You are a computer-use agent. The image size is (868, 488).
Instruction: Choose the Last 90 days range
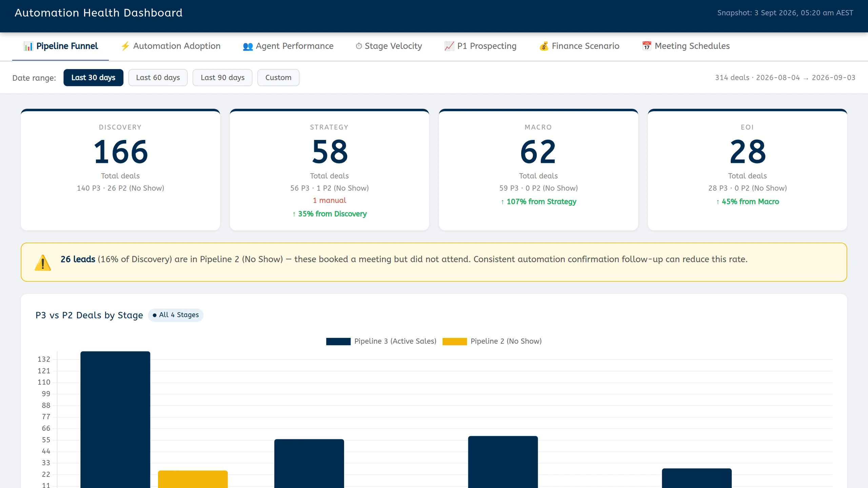point(222,78)
